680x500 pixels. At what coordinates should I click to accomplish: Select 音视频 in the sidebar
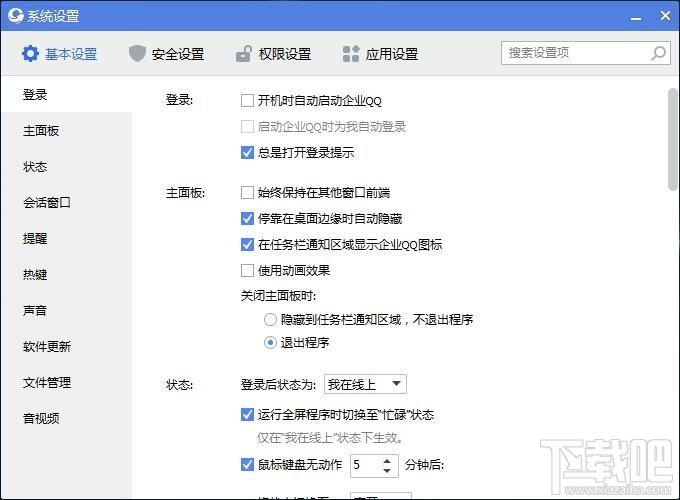tap(66, 418)
